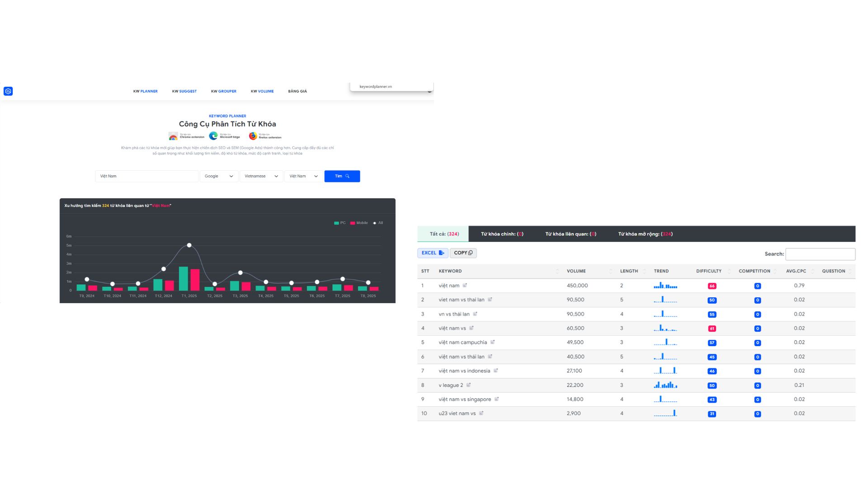Click the icon next to 'u23 viet nam vs'

click(481, 413)
